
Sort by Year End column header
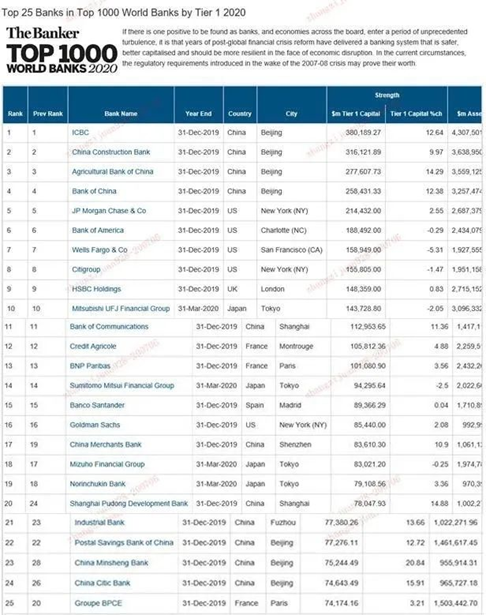198,114
